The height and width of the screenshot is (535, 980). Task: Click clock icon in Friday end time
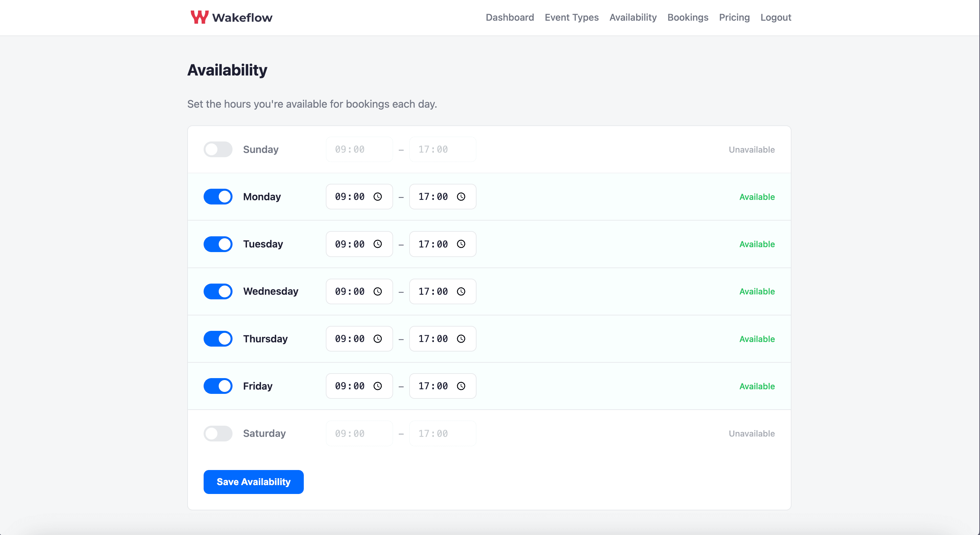[461, 386]
